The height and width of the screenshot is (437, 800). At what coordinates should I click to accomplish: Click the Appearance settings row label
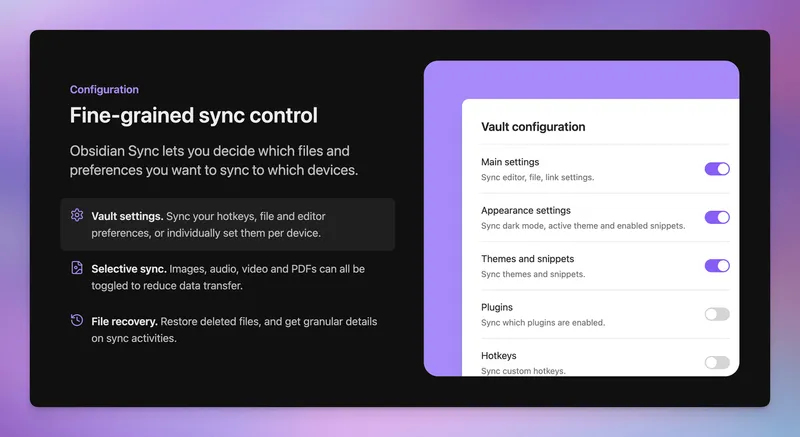tap(526, 211)
